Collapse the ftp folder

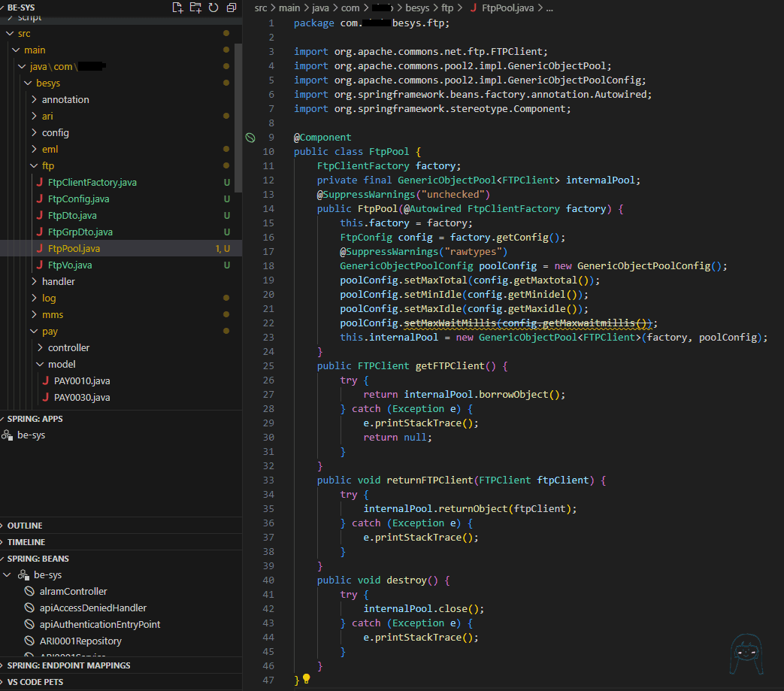34,165
